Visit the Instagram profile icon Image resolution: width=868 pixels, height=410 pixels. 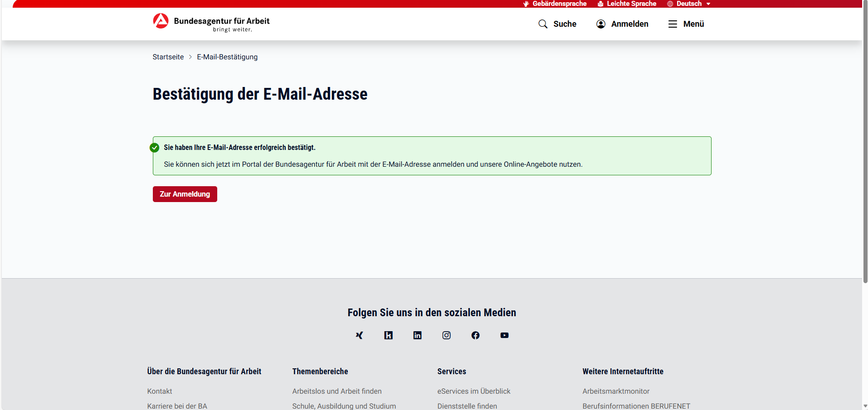446,335
